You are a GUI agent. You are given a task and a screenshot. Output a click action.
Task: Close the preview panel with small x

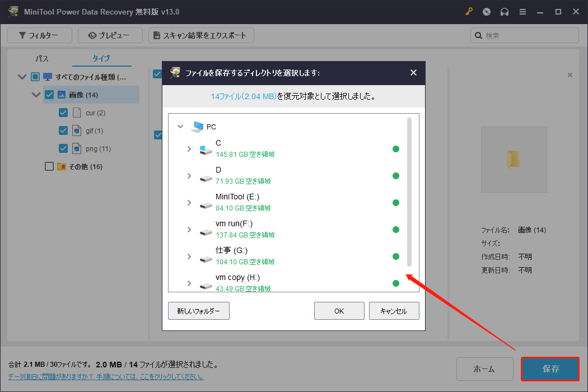570,75
